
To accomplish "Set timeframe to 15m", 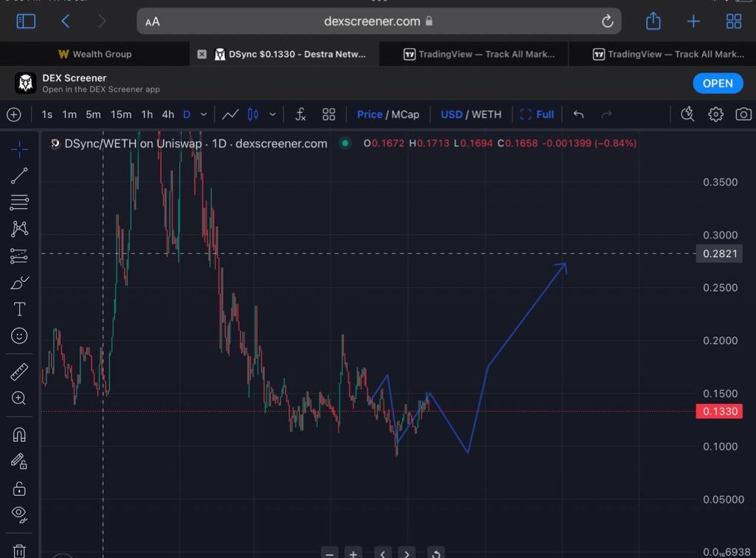I will (x=120, y=114).
